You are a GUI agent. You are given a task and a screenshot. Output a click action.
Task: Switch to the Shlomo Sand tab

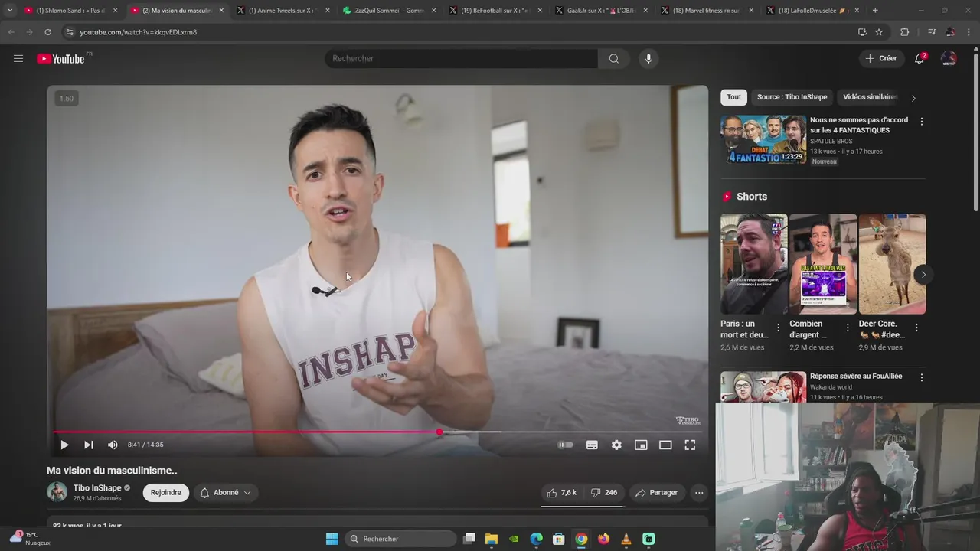(x=71, y=11)
